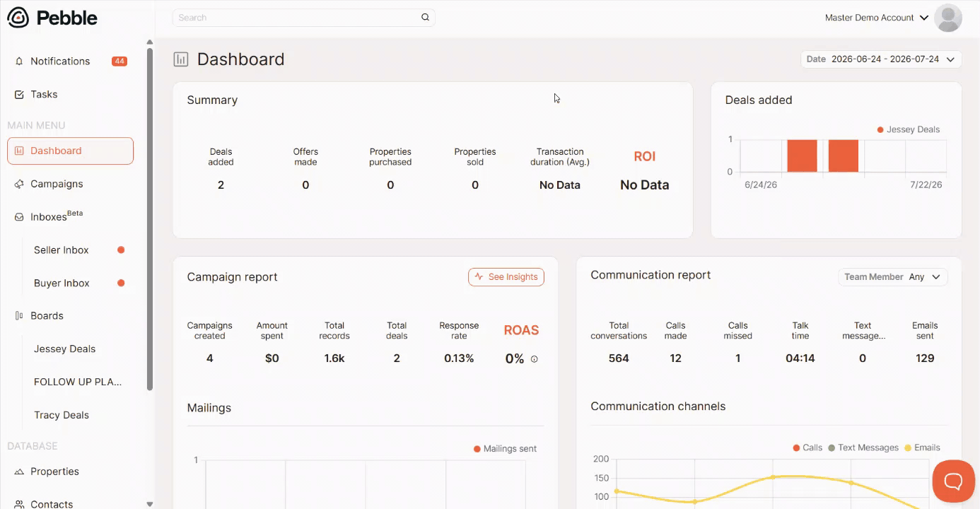Toggle the Mailings sent legend item

click(505, 449)
